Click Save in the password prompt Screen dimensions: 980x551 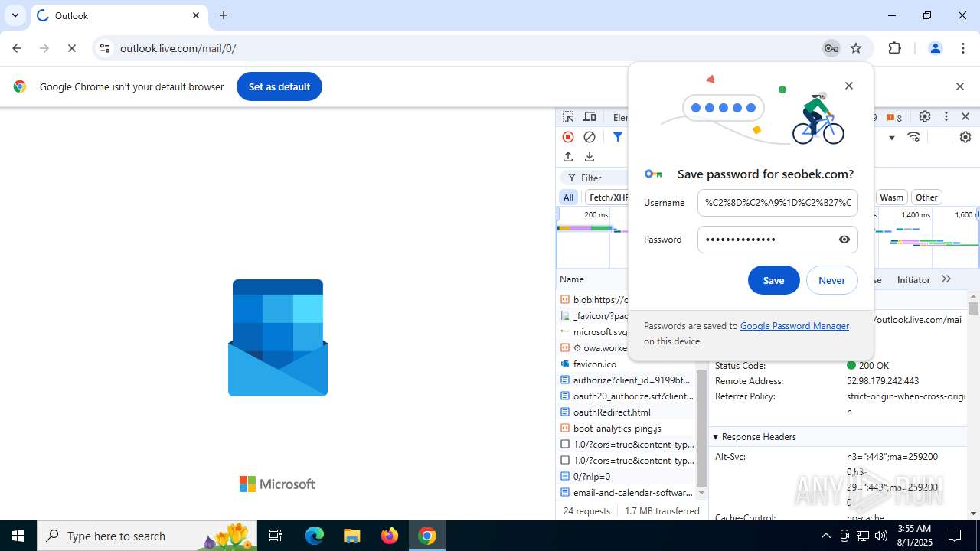(x=773, y=280)
